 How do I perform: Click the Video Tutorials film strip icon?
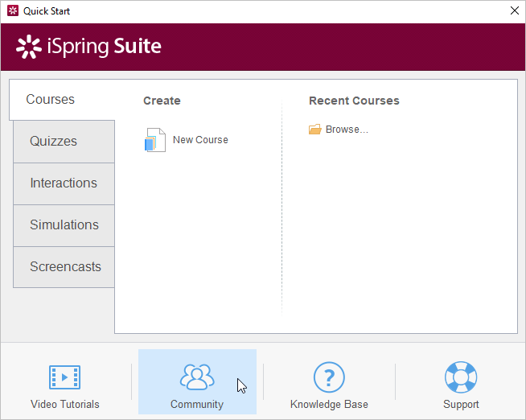pyautogui.click(x=64, y=377)
